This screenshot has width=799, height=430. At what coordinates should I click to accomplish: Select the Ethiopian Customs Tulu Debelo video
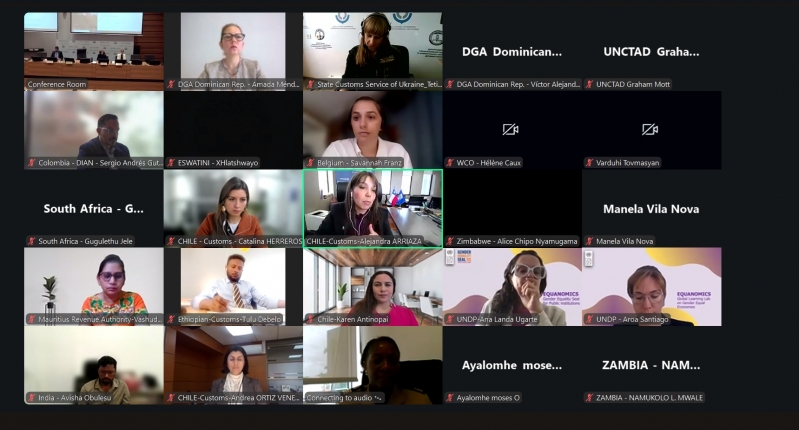tap(233, 287)
